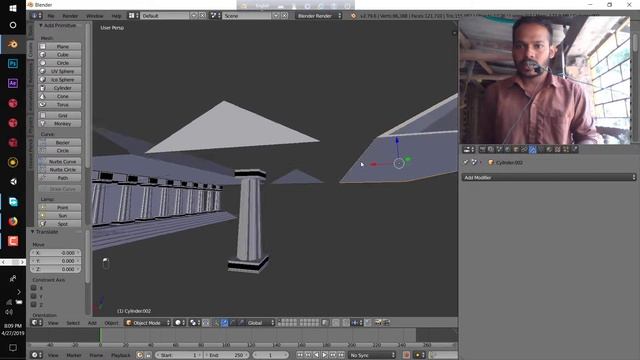The image size is (640, 360).
Task: Add a Nurbs Curve
Action: click(x=60, y=162)
